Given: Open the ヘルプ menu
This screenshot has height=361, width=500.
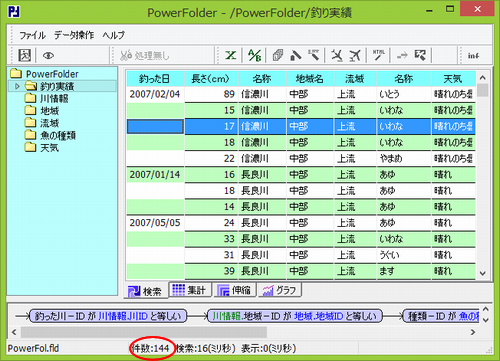Looking at the screenshot, I should (x=114, y=35).
